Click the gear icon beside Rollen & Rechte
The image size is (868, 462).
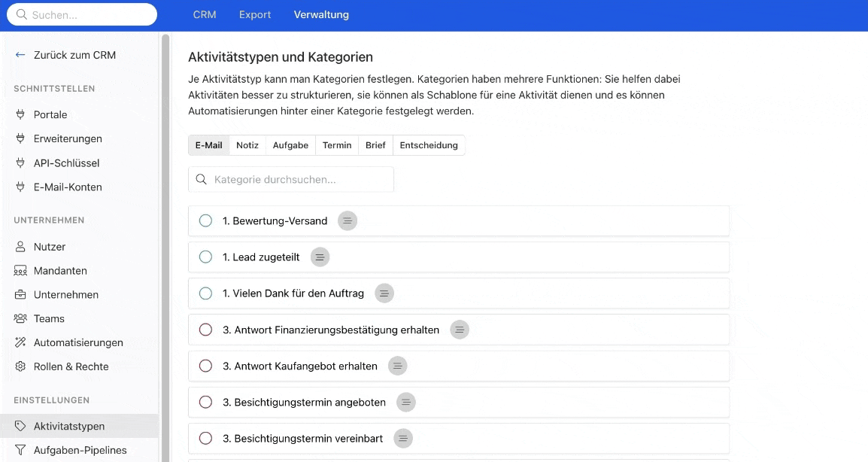pyautogui.click(x=20, y=367)
